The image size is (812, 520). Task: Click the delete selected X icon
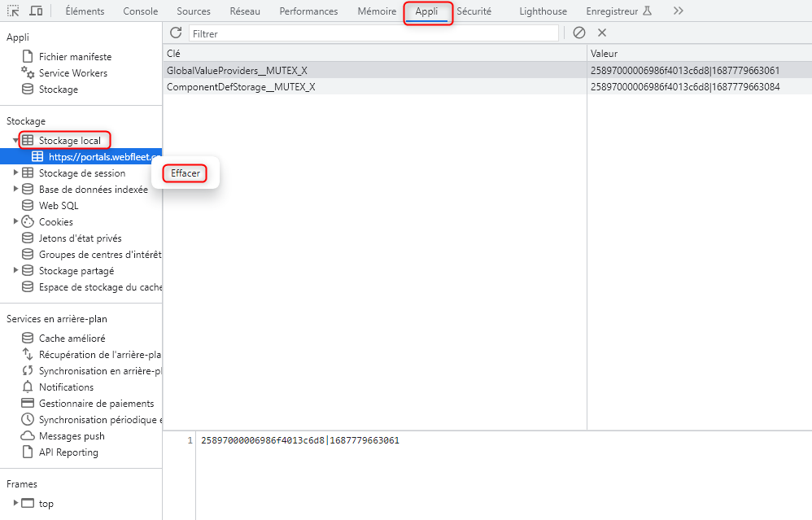[602, 33]
